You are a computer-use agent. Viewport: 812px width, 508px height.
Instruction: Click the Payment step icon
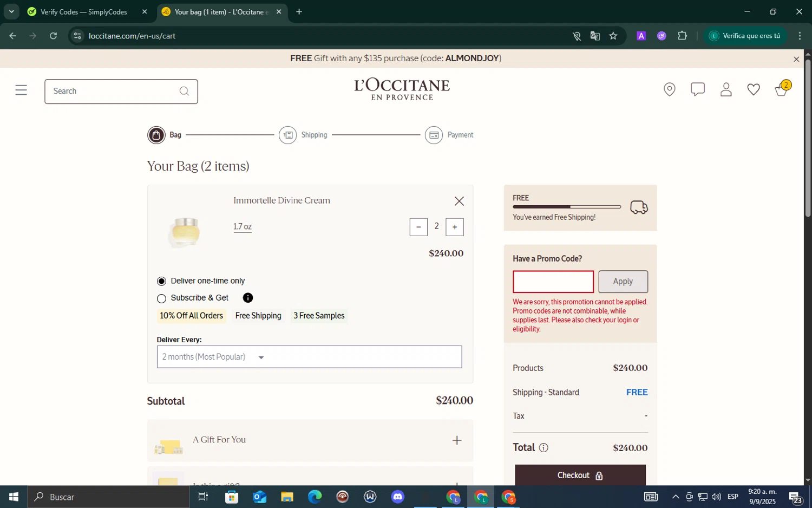click(434, 135)
